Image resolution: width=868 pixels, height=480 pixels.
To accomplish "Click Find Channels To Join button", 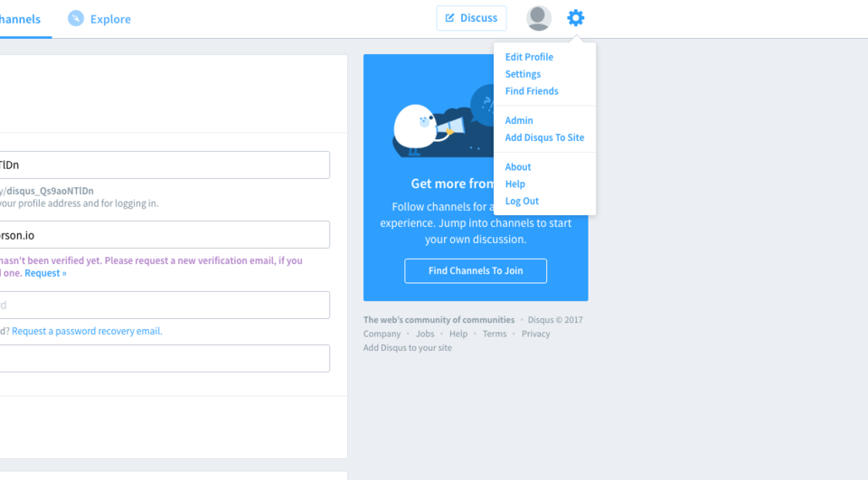I will [x=476, y=270].
